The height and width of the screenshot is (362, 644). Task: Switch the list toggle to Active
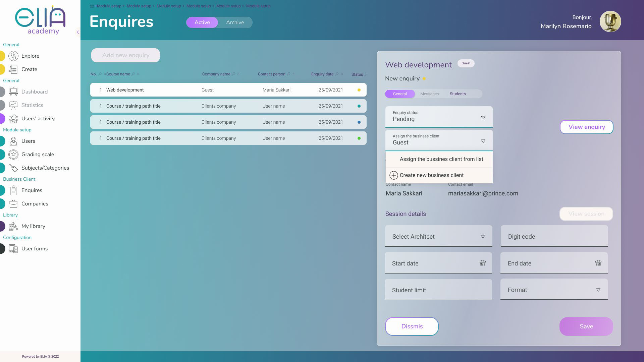pos(202,22)
